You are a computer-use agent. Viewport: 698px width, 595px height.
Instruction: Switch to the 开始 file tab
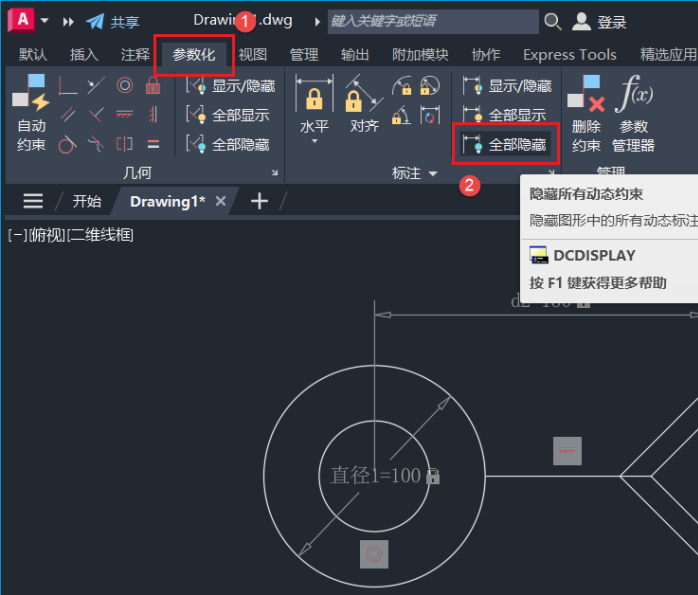point(87,201)
